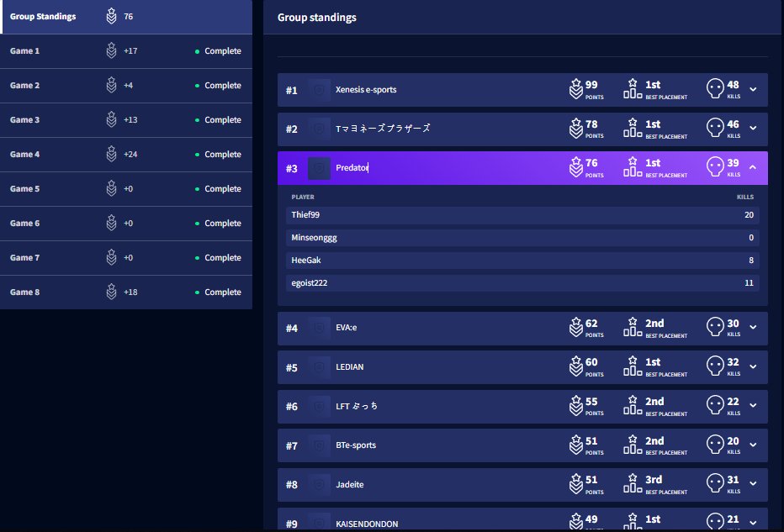Viewport: 784px width, 532px height.
Task: Expand the EVA:e team row
Action: point(753,327)
